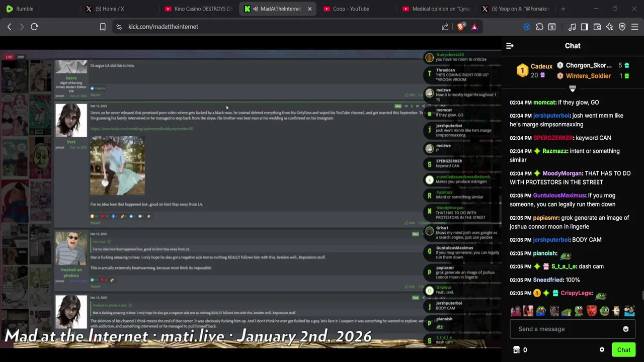Image resolution: width=644 pixels, height=362 pixels.
Task: Bookmark this page via bookmark icon
Action: tap(103, 27)
